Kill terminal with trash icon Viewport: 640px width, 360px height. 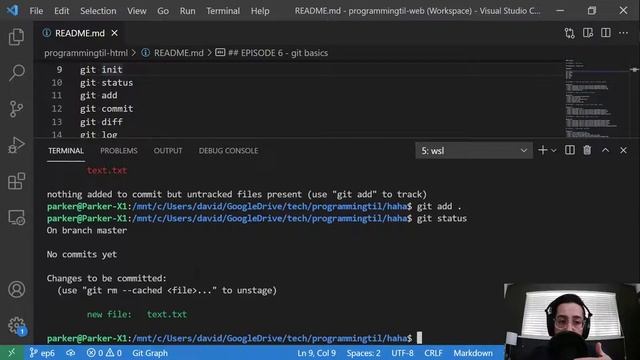[x=587, y=150]
